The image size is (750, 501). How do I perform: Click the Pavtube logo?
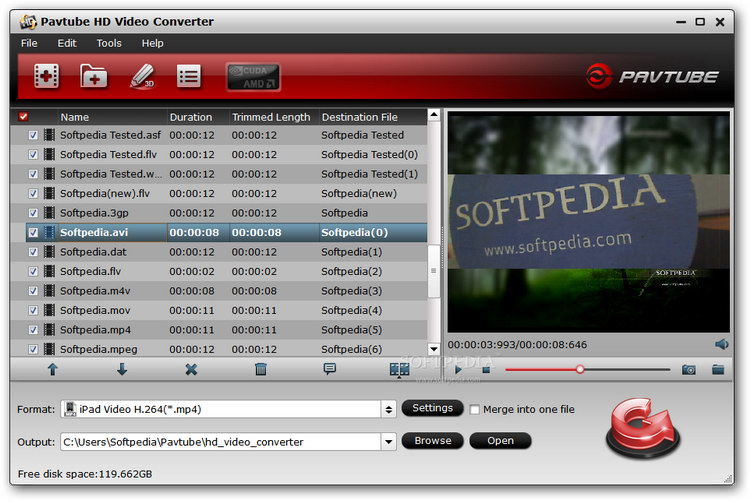(652, 76)
